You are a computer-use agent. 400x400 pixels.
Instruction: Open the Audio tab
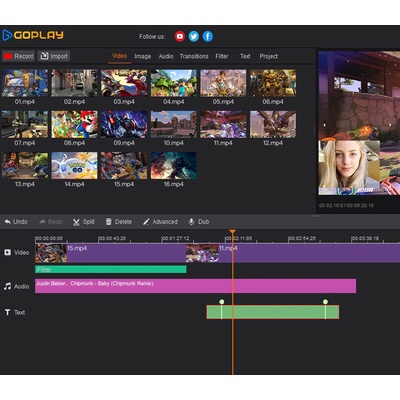(x=166, y=56)
